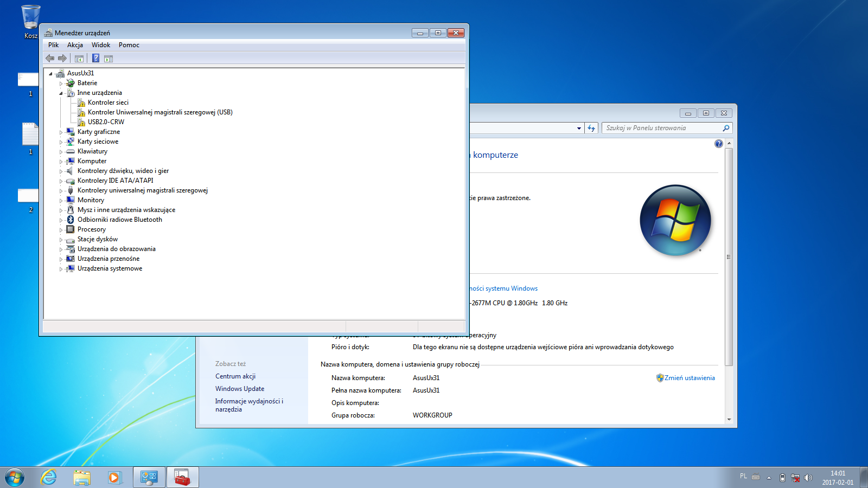
Task: Open the Windows Update link
Action: click(x=240, y=389)
